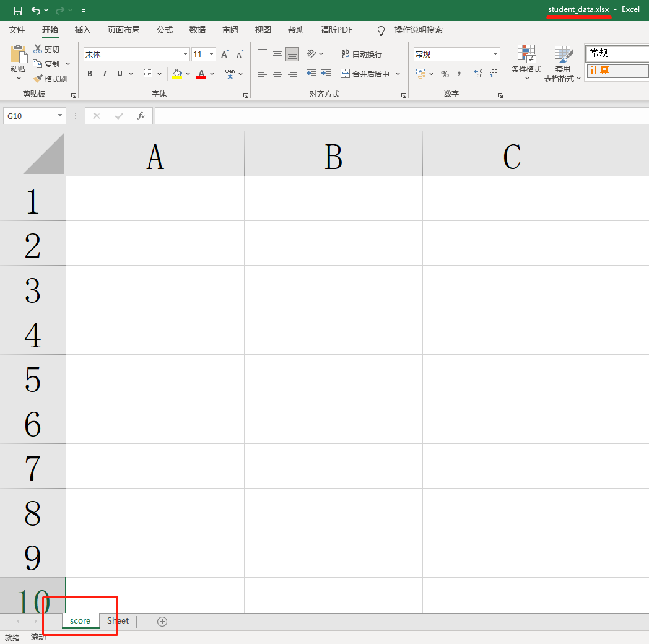Set middle vertical alignment
This screenshot has width=649, height=644.
point(277,53)
